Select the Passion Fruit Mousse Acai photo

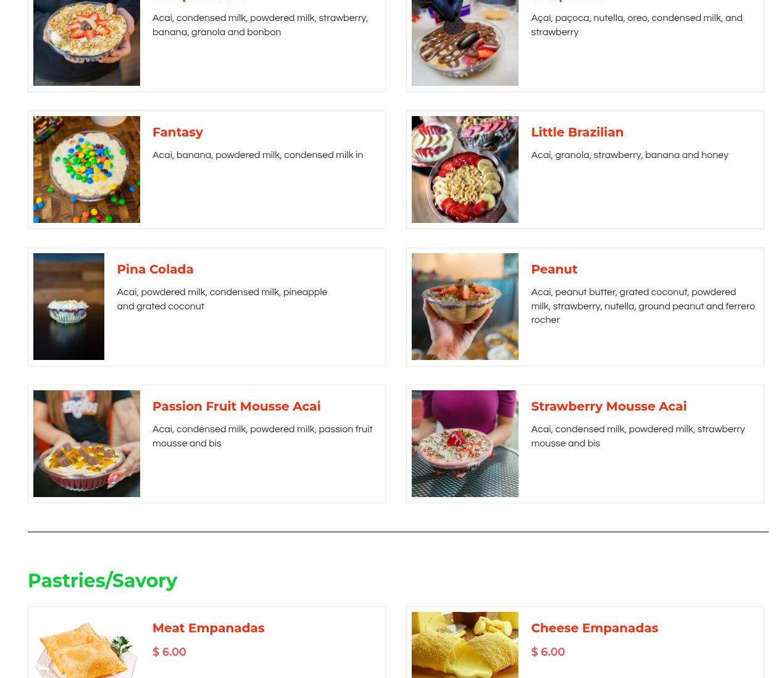[86, 443]
